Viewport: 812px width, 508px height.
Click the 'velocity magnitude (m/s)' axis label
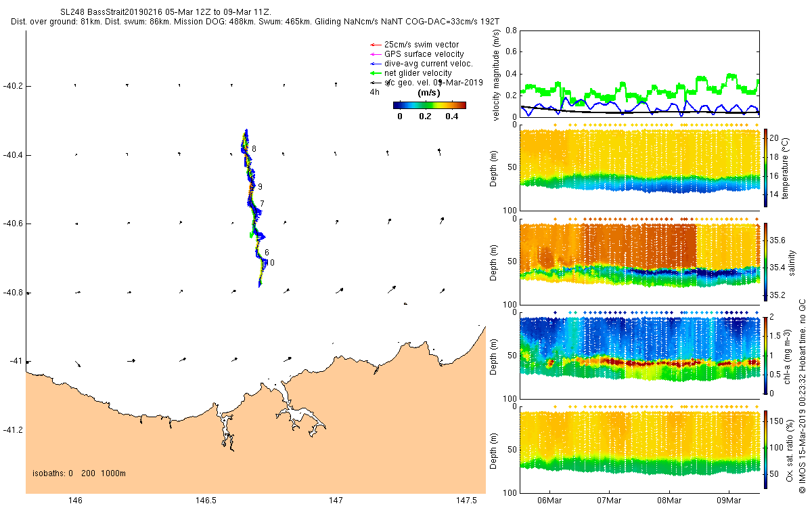[497, 74]
